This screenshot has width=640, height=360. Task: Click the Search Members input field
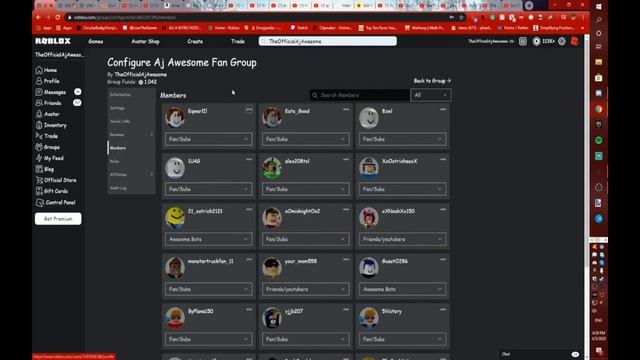360,96
